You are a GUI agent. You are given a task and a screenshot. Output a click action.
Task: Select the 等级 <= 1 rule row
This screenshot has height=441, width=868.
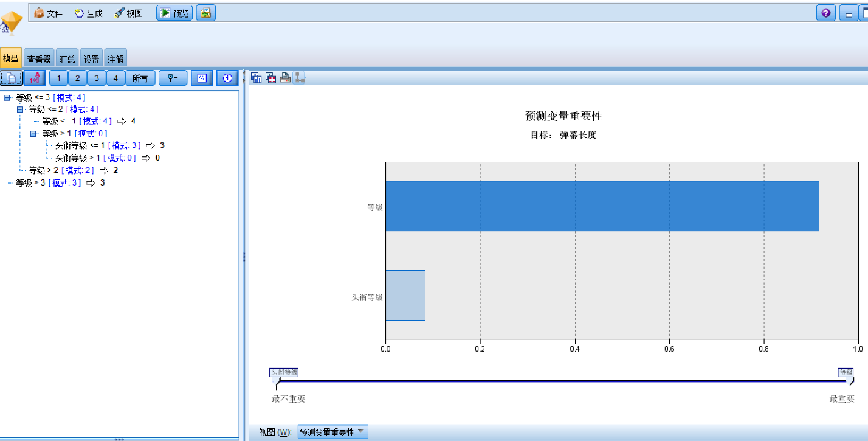point(89,122)
